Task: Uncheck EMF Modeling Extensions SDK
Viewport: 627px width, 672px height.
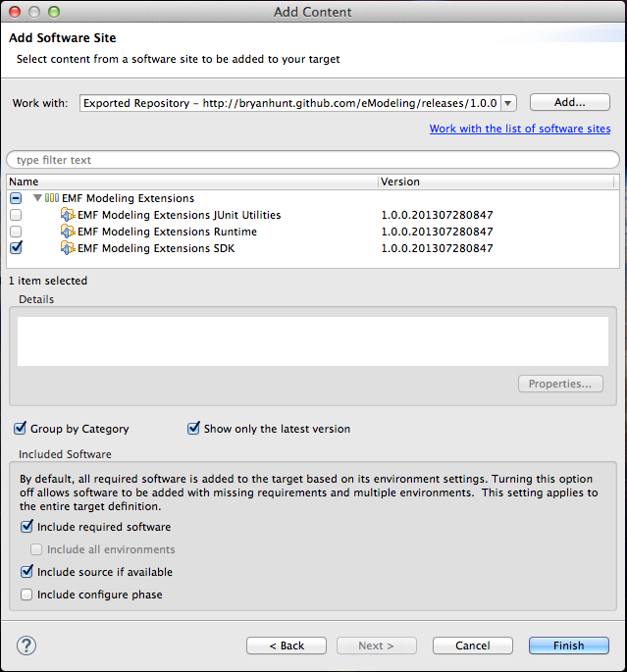Action: (x=16, y=248)
